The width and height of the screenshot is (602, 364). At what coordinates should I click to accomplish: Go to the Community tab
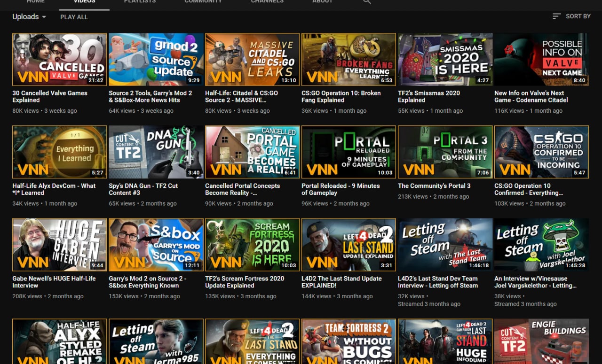[x=203, y=2]
